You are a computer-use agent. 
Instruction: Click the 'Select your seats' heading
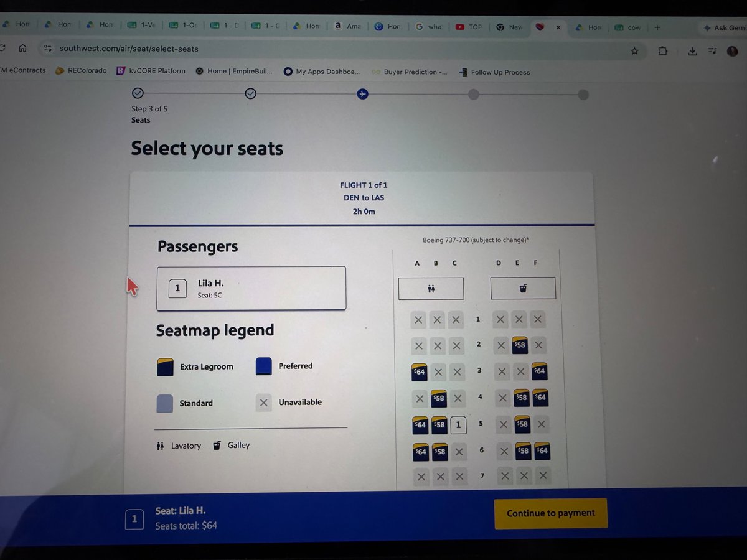click(x=207, y=148)
